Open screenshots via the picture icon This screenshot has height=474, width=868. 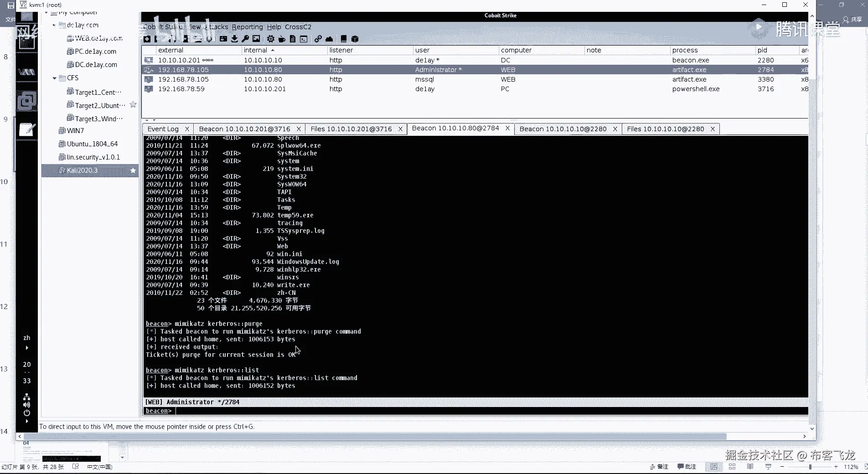coord(256,39)
